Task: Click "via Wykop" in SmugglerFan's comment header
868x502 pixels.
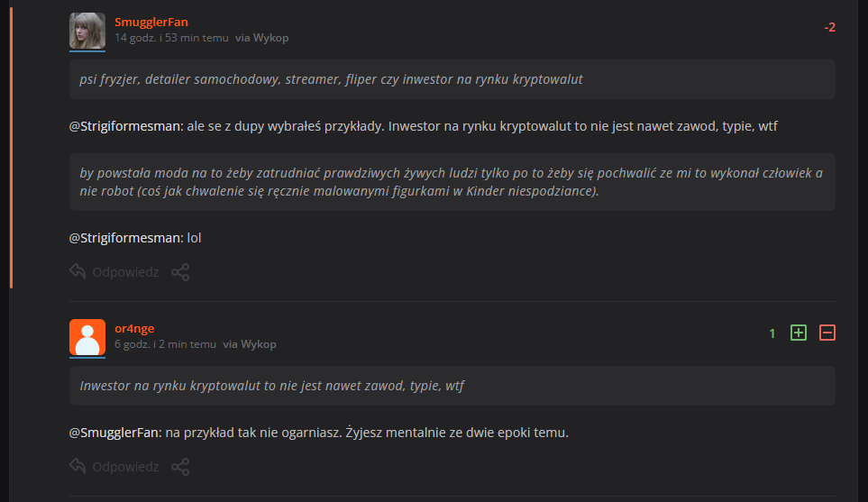Action: 262,39
